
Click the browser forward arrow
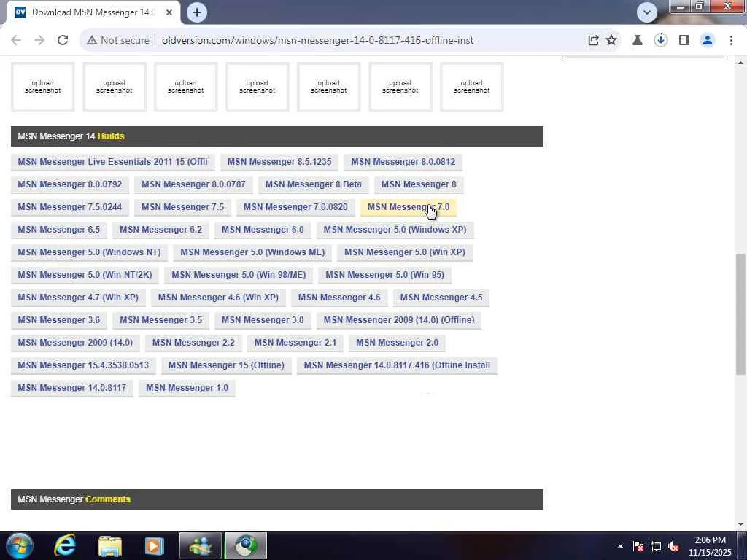(39, 41)
